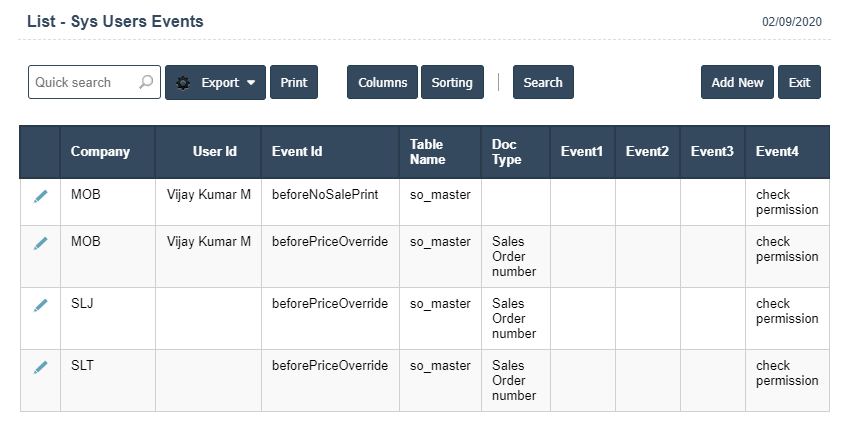Focus the Quick search input field
Screen dimensions: 847x425
(x=83, y=83)
